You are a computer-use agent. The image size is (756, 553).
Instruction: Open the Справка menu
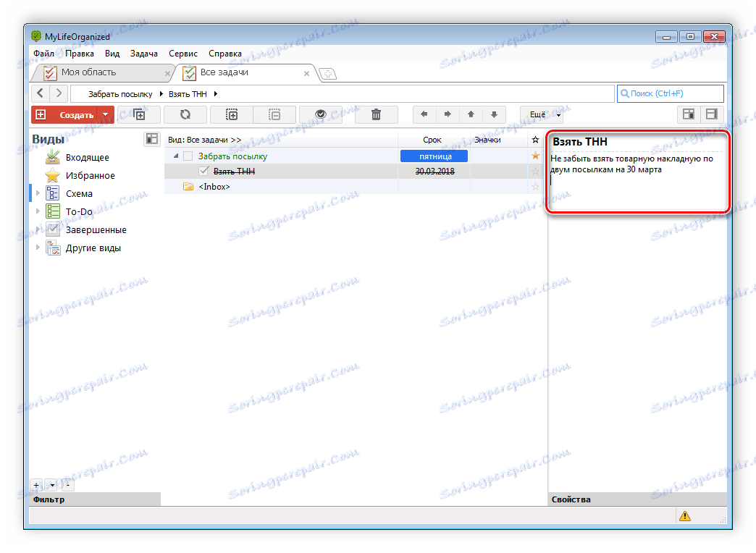pos(225,54)
